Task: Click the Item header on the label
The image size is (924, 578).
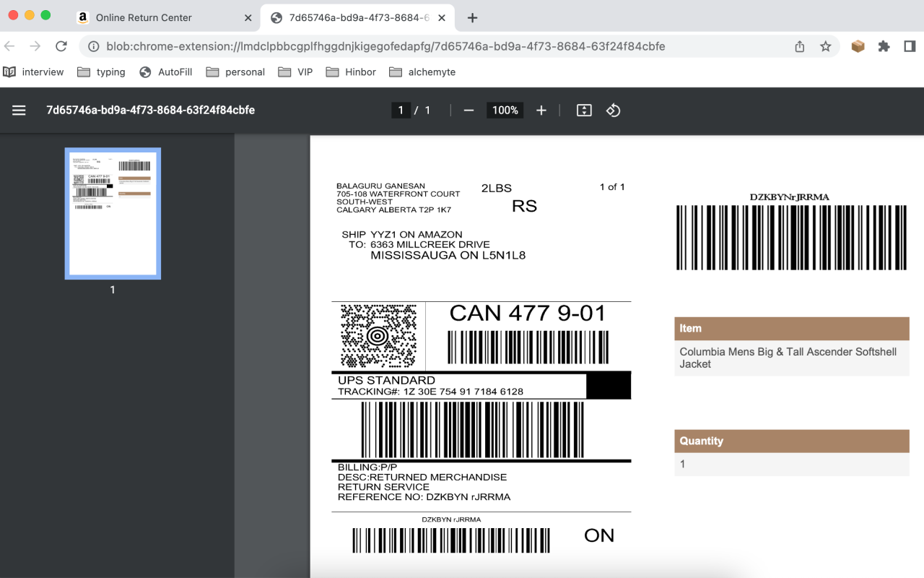Action: 792,329
